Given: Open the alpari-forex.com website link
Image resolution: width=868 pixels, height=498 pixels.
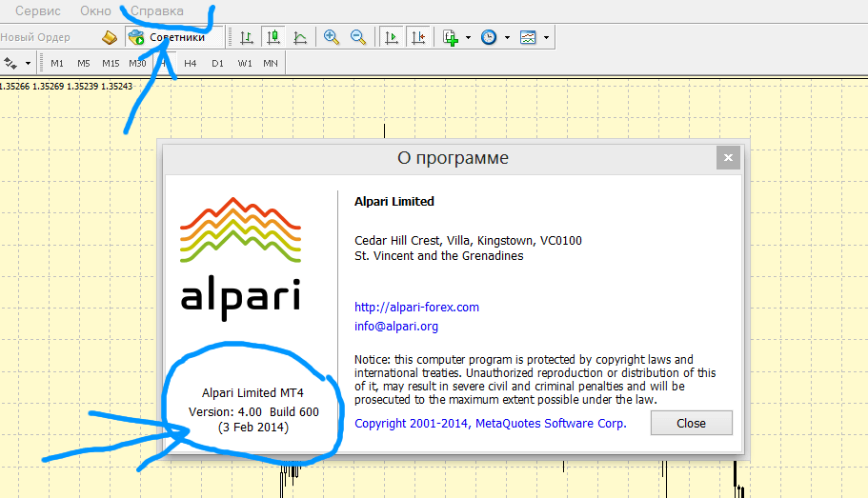Looking at the screenshot, I should click(x=416, y=307).
